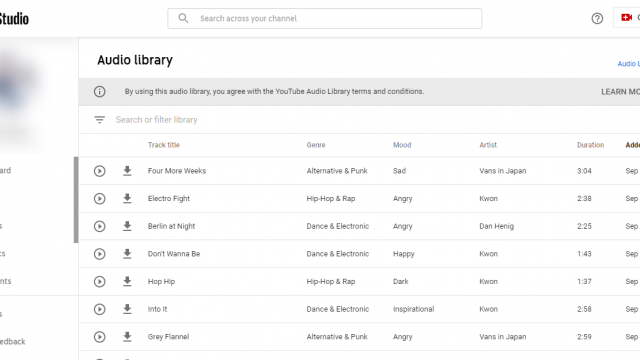640x360 pixels.
Task: Click the Happy mood of Don't Wanna Be
Action: click(403, 254)
